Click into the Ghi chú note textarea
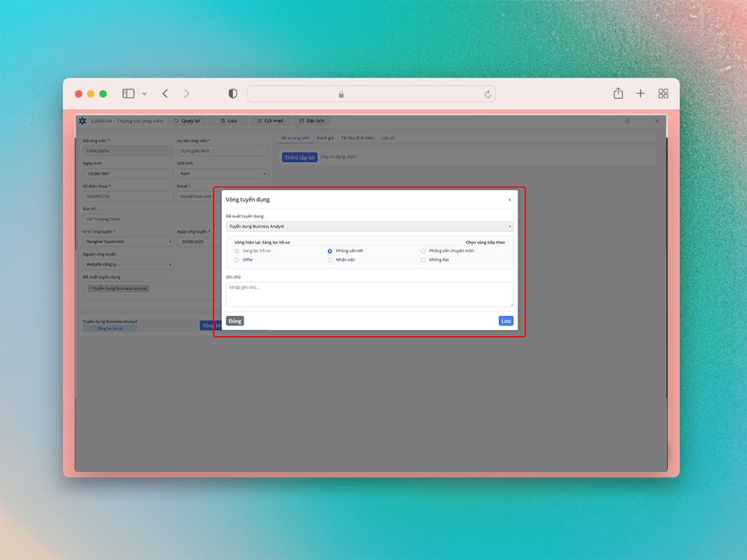This screenshot has width=747, height=560. click(x=370, y=294)
